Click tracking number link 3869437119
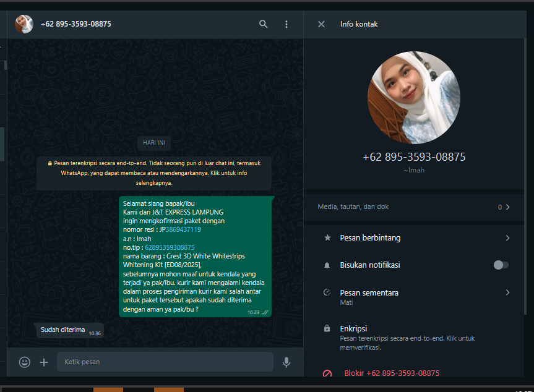This screenshot has width=534, height=392. click(183, 229)
